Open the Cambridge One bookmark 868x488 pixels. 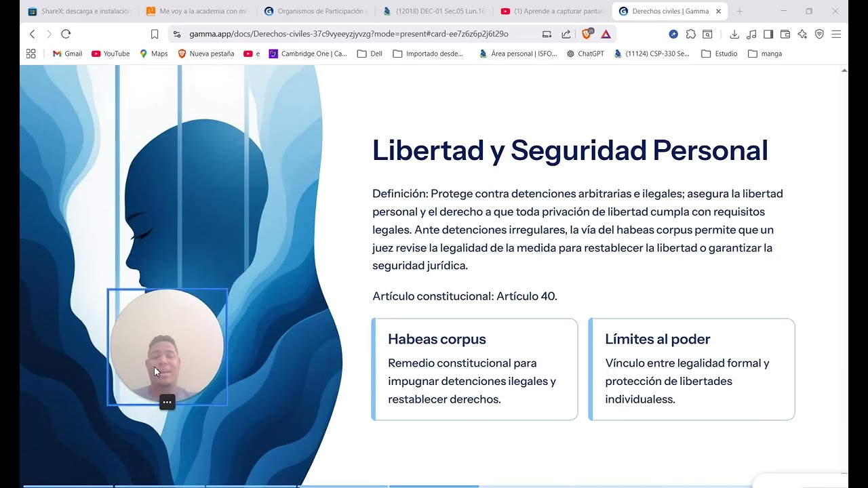pos(308,54)
